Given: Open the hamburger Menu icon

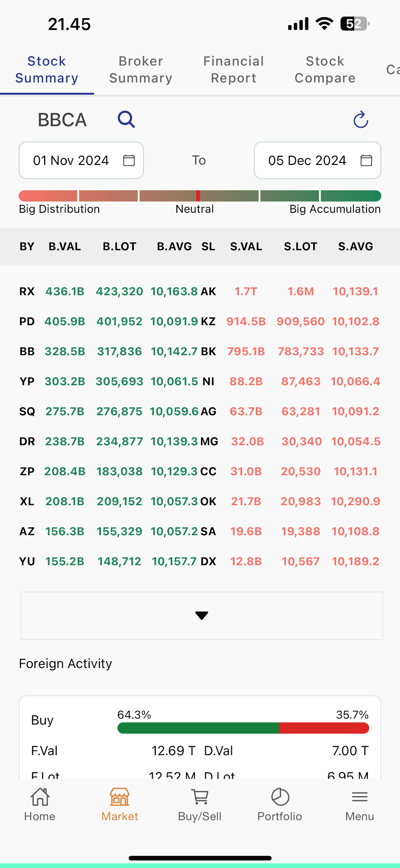Looking at the screenshot, I should click(359, 797).
